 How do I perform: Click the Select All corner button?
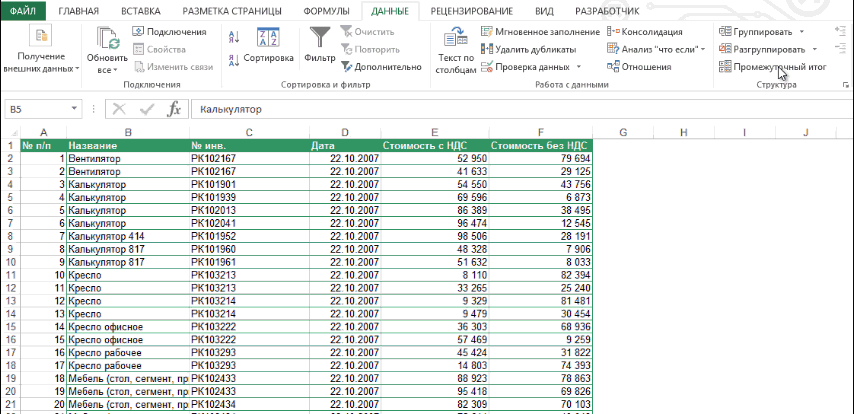pos(10,132)
